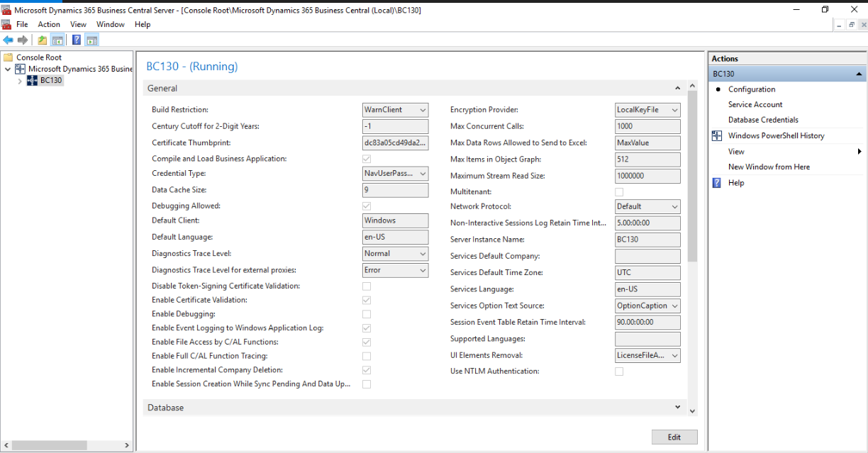This screenshot has width=868, height=453.
Task: Open the Credential Type dropdown
Action: (395, 174)
